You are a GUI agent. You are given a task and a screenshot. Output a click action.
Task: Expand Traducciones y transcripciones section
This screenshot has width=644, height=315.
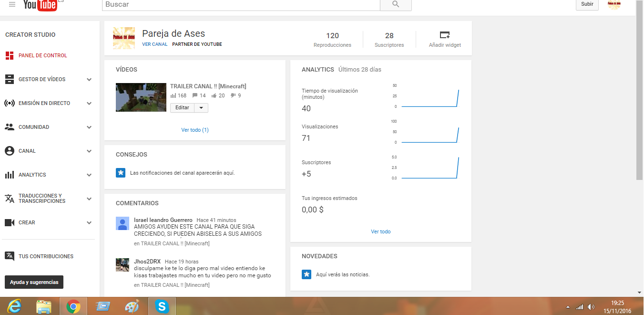click(89, 199)
